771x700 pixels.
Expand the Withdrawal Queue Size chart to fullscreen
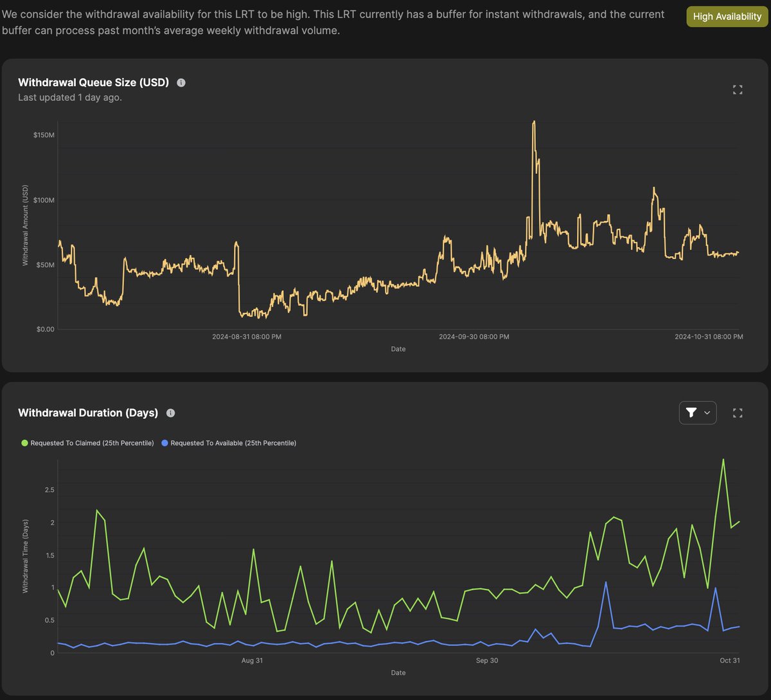[x=738, y=90]
